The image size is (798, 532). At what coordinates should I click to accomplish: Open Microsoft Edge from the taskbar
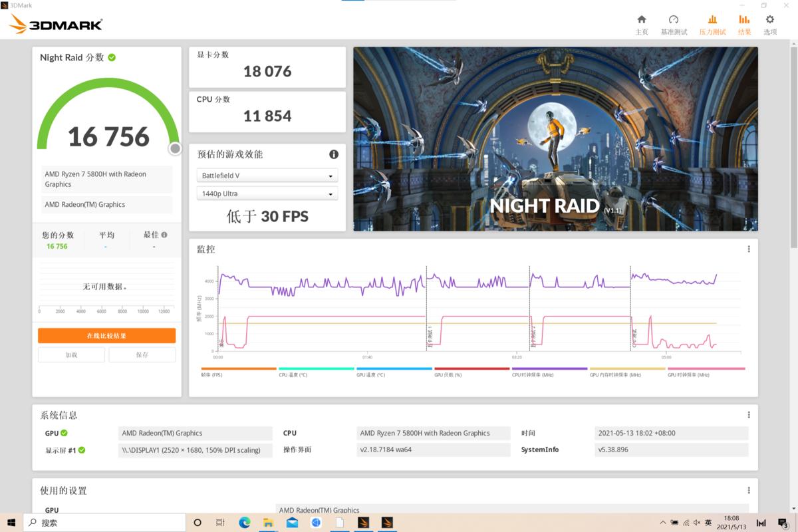[x=244, y=523]
